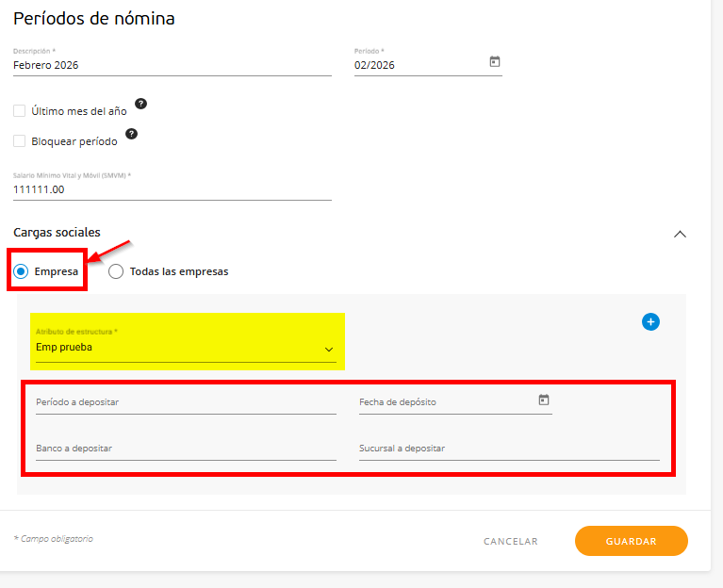Select the Empresa radio option
The image size is (723, 588).
tap(22, 271)
